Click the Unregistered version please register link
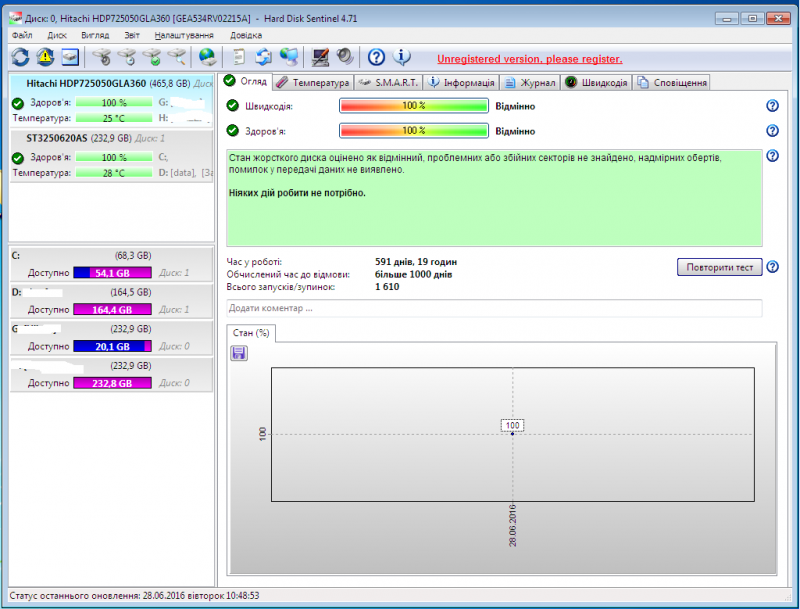 pos(529,59)
